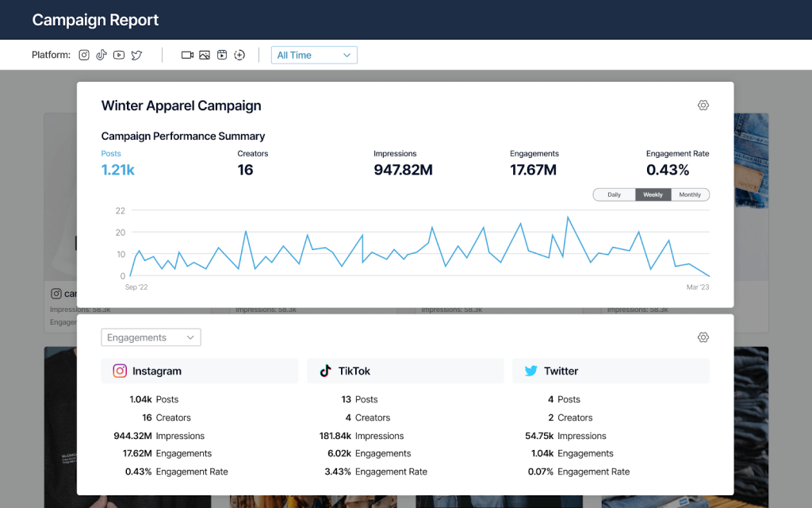Select the story content type icon
812x508 pixels.
(x=239, y=55)
